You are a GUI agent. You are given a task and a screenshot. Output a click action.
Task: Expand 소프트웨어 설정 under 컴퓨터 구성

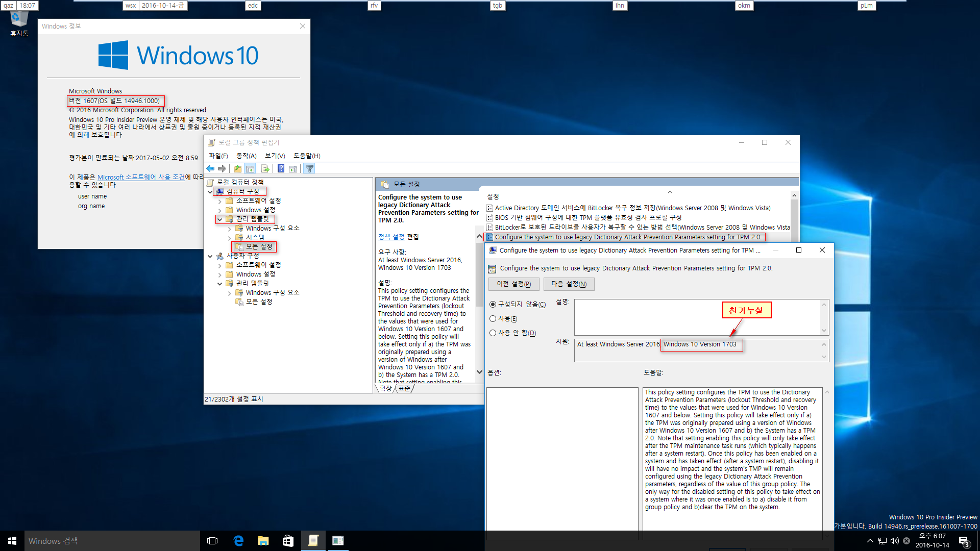click(x=220, y=201)
